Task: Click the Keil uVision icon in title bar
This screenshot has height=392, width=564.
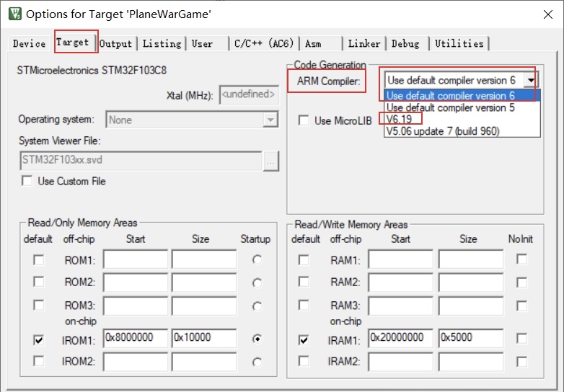Action: point(14,14)
